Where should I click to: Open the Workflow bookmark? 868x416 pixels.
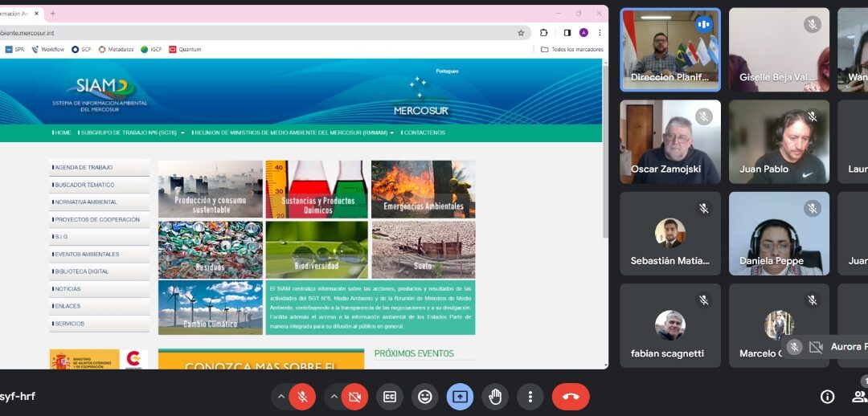[x=48, y=49]
